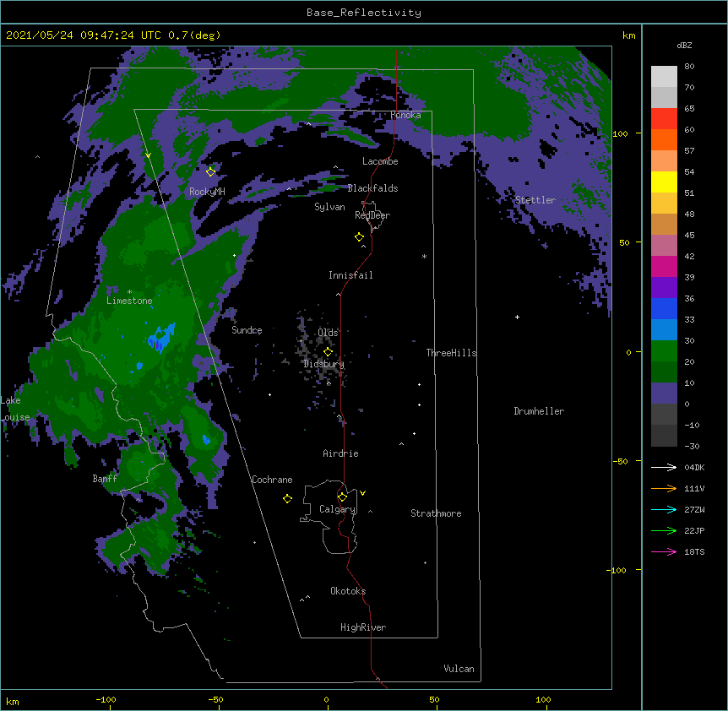Click the Innisfail city label
Viewport: 728px width, 711px height.
[x=350, y=275]
